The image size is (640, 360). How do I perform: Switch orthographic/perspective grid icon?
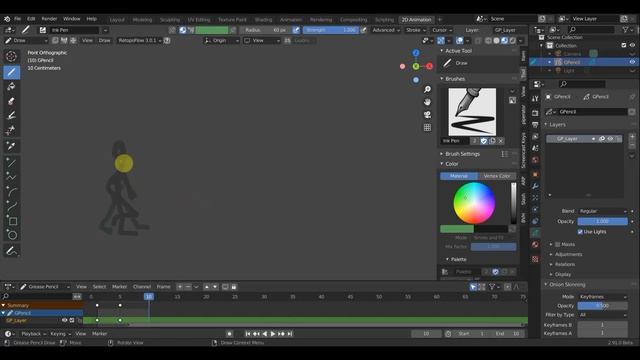click(427, 127)
